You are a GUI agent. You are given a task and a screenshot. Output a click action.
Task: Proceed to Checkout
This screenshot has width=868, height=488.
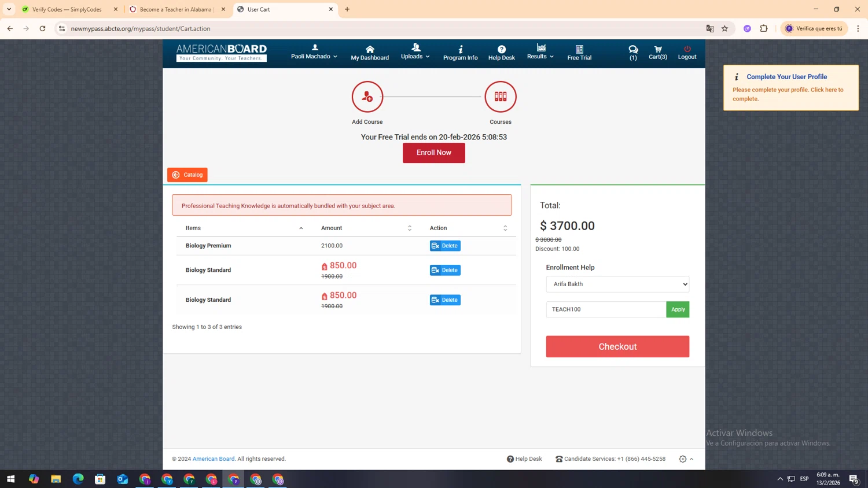pyautogui.click(x=617, y=346)
